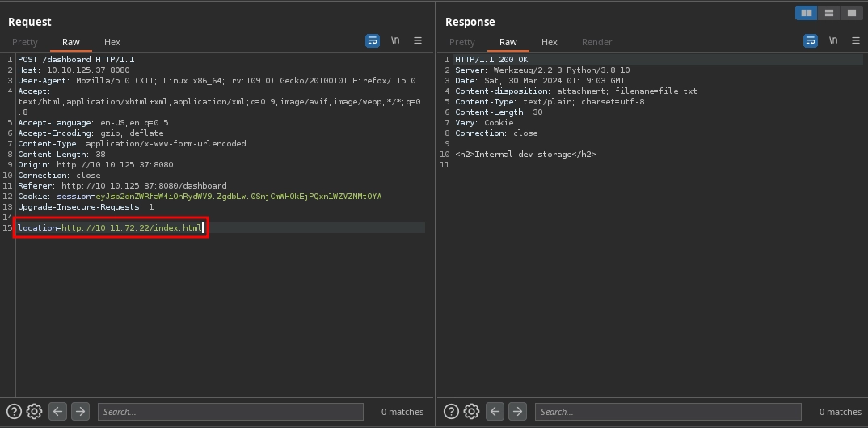Screen dimensions: 868x428
Task: Open Request search help icon
Action: click(x=14, y=411)
